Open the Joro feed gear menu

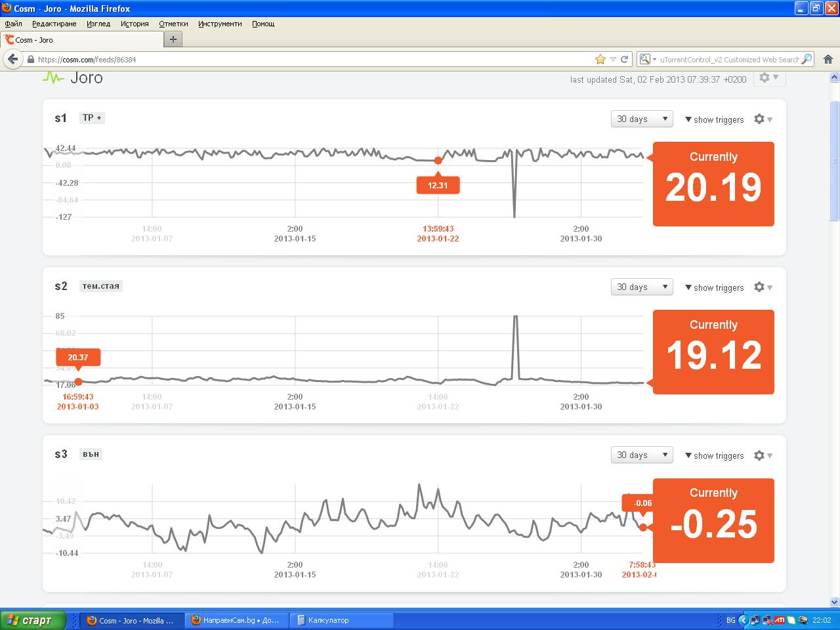768,78
